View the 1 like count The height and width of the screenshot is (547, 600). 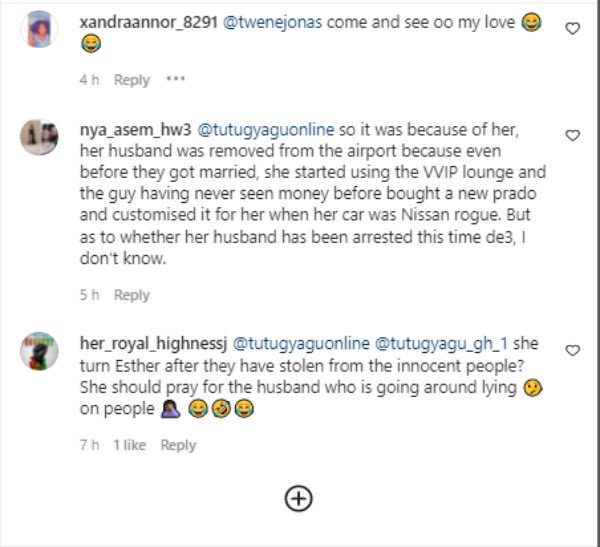point(130,445)
